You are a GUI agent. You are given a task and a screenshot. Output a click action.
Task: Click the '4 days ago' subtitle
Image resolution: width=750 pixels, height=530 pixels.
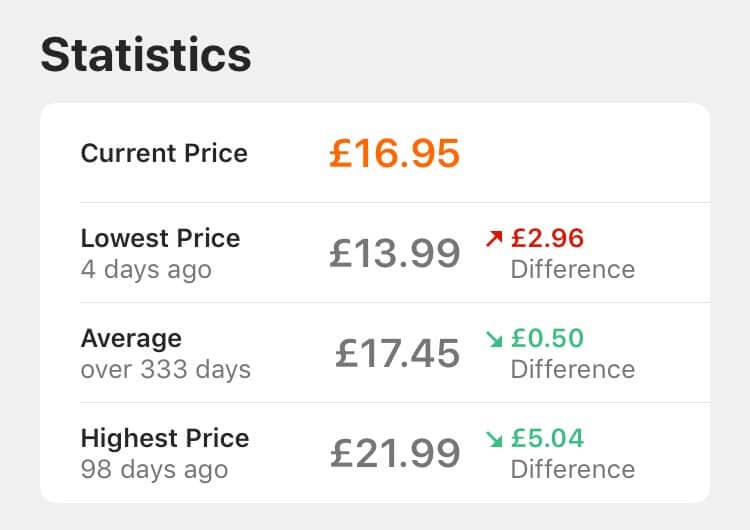tap(146, 270)
